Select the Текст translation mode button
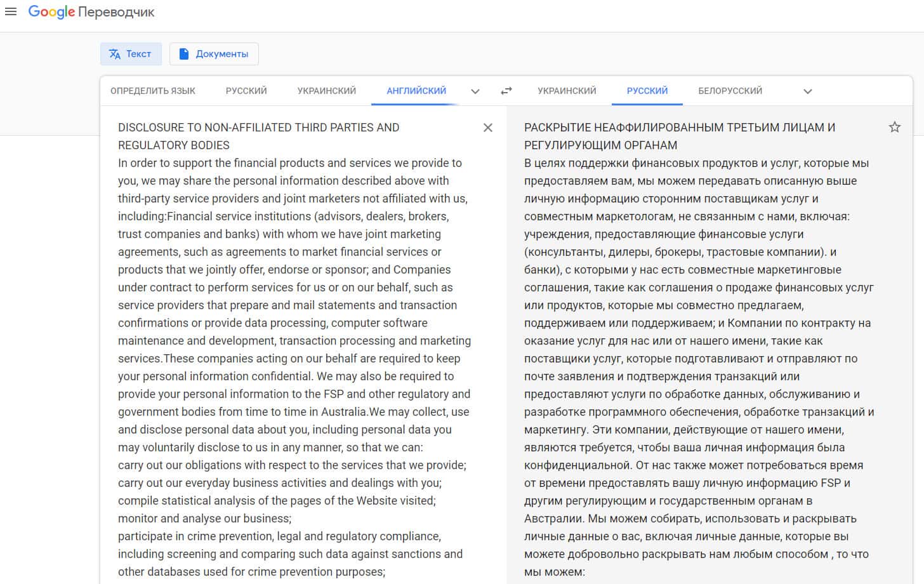This screenshot has width=924, height=584. 131,54
